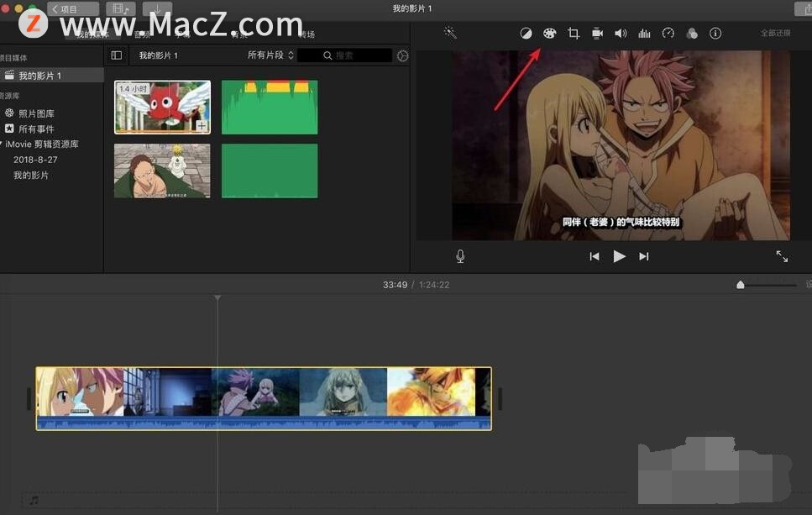Select the plain green audio clip thumbnail
Screen dimensions: 812x515
[270, 171]
